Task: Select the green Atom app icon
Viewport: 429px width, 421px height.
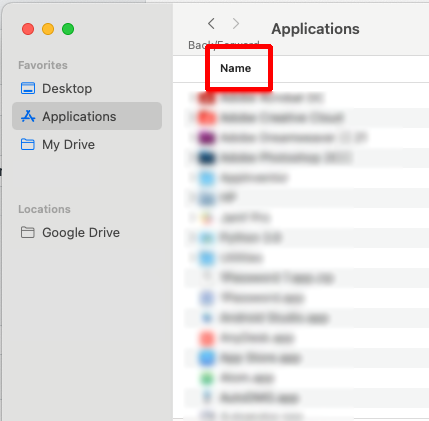Action: click(x=207, y=378)
